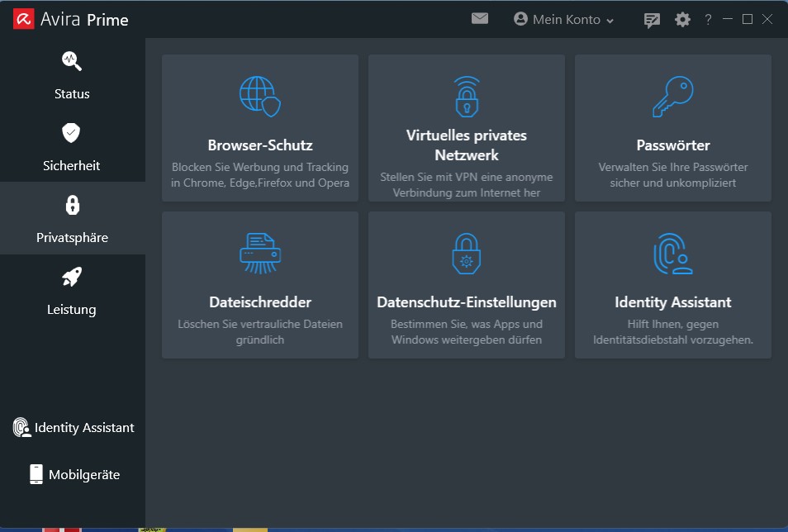Screen dimensions: 788x532
Task: Open the Virtuelles privates Netzwerk title
Action: tap(467, 145)
